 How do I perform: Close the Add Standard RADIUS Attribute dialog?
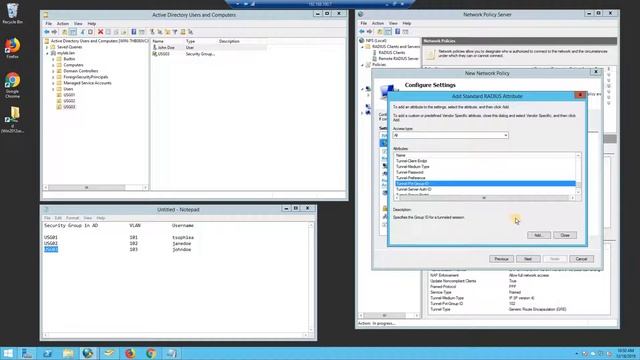[x=580, y=95]
